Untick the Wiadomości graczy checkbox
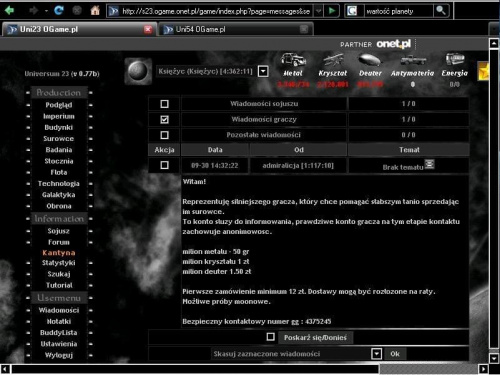This screenshot has width=500, height=375. (x=164, y=119)
